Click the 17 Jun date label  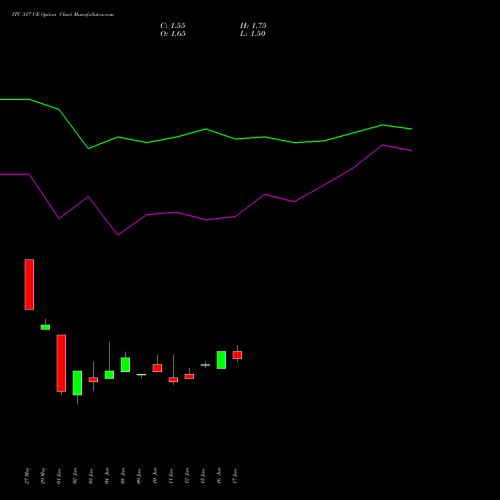point(235,476)
